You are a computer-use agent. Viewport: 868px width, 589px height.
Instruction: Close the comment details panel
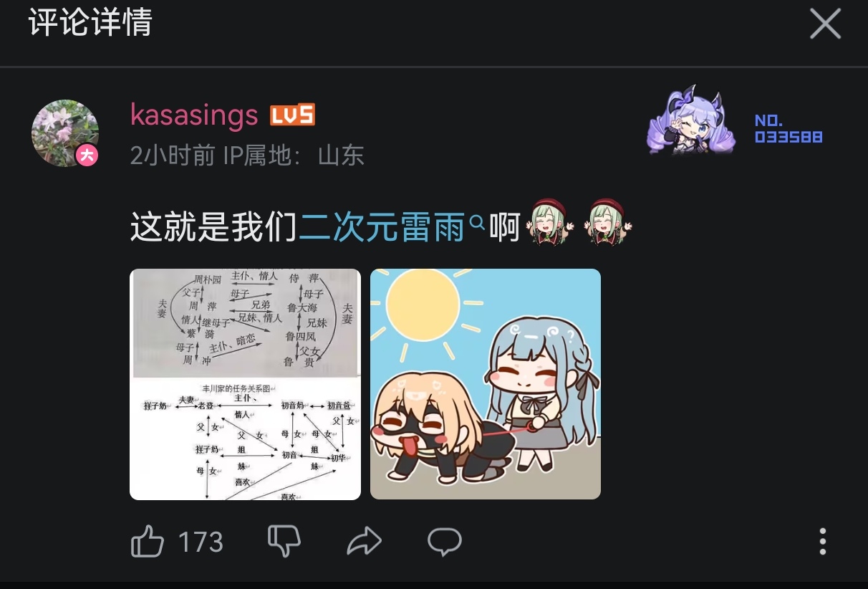[825, 25]
